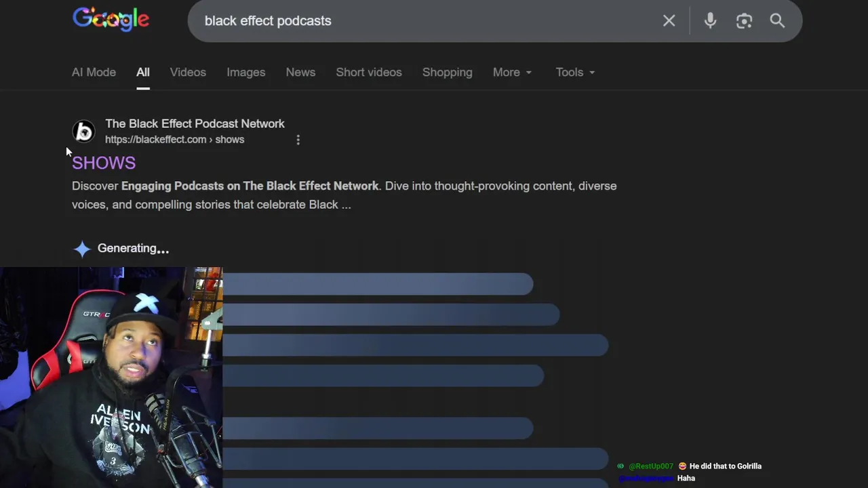
Task: Click the AI sparkle icon beside Generating
Action: pos(82,249)
